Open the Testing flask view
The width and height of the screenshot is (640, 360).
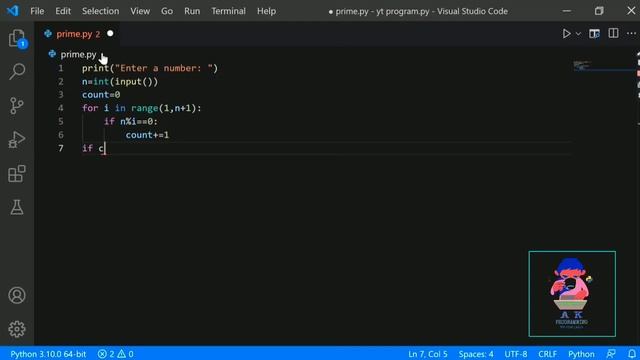[x=17, y=207]
